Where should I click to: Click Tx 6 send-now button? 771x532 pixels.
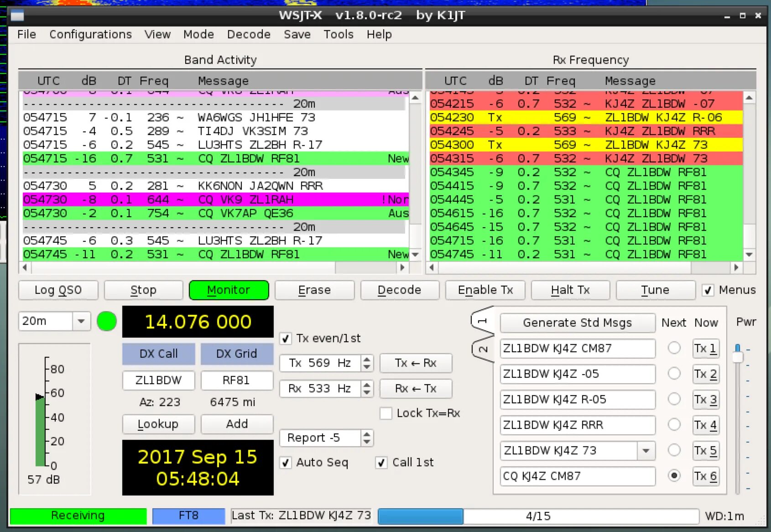[705, 476]
